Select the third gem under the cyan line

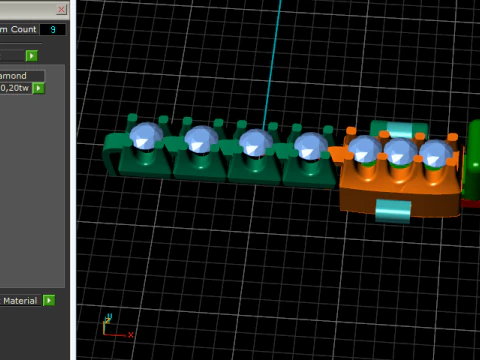click(x=256, y=143)
